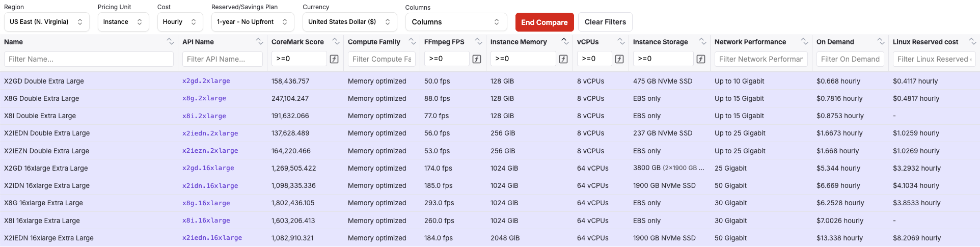The width and height of the screenshot is (980, 247).
Task: Open the Columns dropdown
Action: (455, 22)
